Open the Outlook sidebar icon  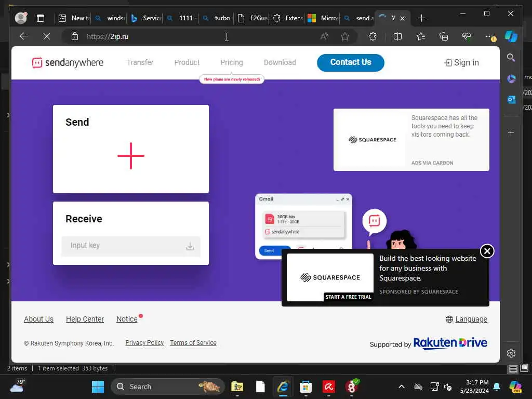click(x=511, y=99)
